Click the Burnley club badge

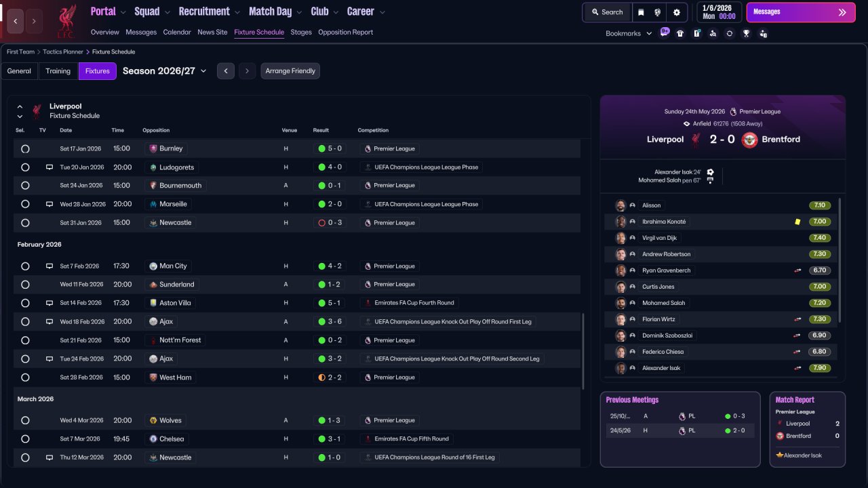[x=153, y=148]
